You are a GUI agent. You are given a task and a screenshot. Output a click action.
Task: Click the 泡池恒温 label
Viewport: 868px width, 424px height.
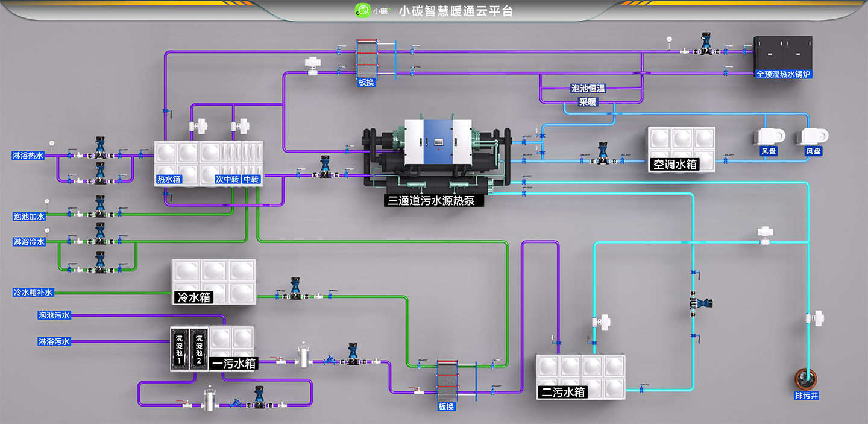588,89
